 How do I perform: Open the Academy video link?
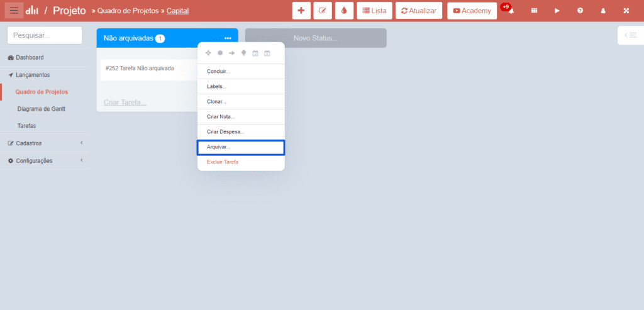pos(472,11)
